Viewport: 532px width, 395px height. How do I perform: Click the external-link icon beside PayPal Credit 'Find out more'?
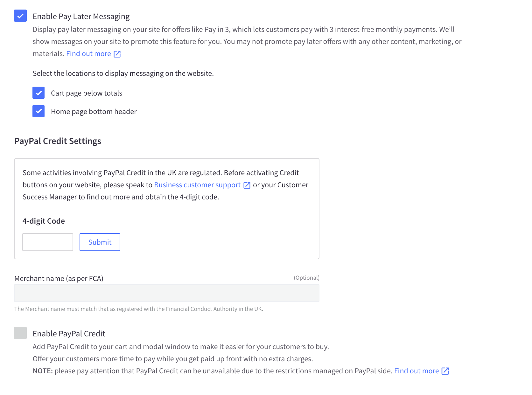pos(445,371)
